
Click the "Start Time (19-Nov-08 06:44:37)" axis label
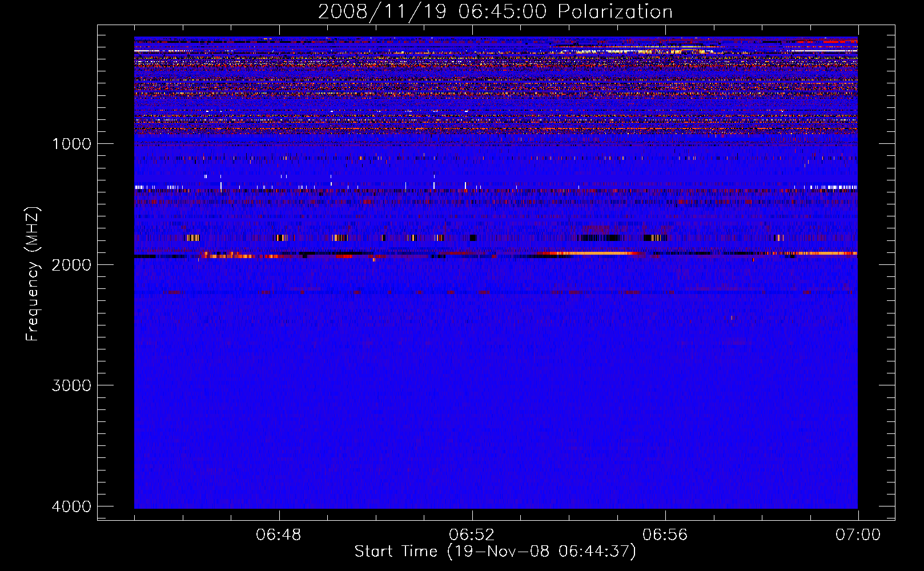tap(495, 552)
